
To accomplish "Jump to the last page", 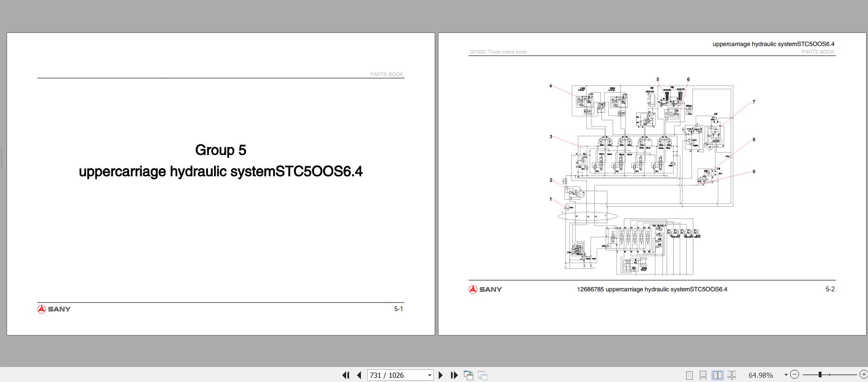I will point(454,375).
